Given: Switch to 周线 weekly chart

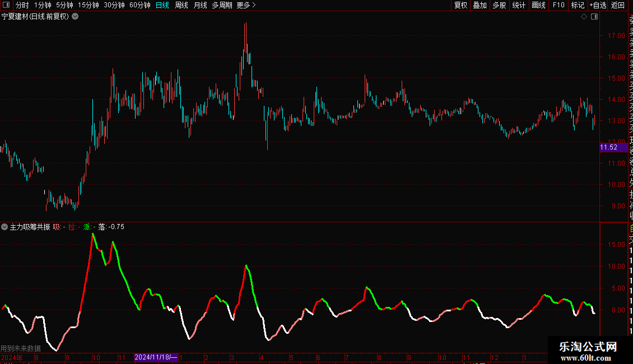Looking at the screenshot, I should click(x=181, y=5).
